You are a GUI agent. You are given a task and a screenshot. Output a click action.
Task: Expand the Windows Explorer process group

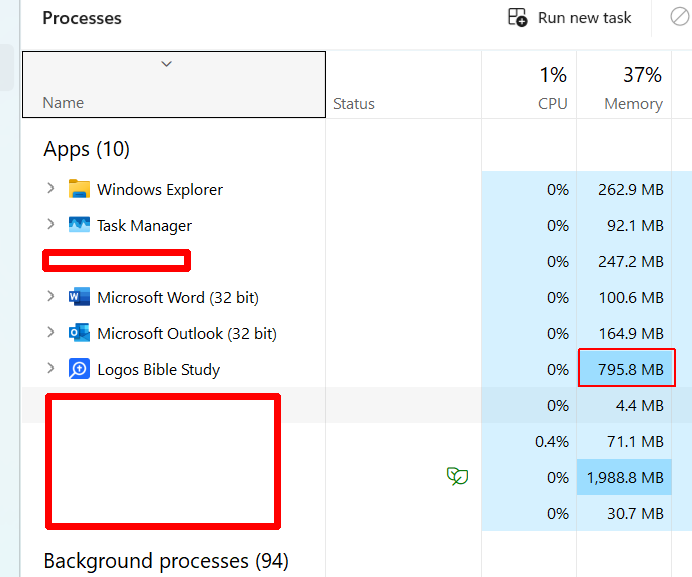point(51,189)
